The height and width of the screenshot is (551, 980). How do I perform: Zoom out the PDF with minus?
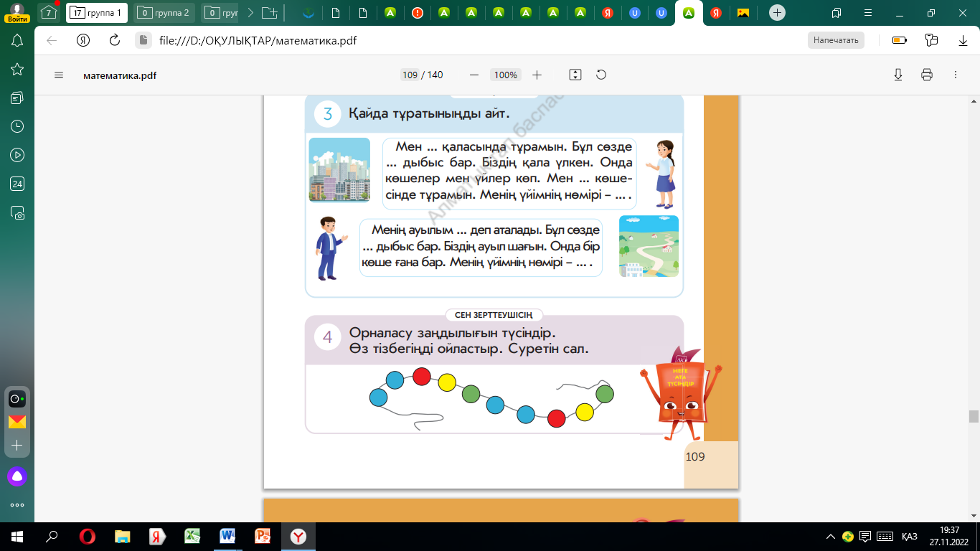(473, 75)
